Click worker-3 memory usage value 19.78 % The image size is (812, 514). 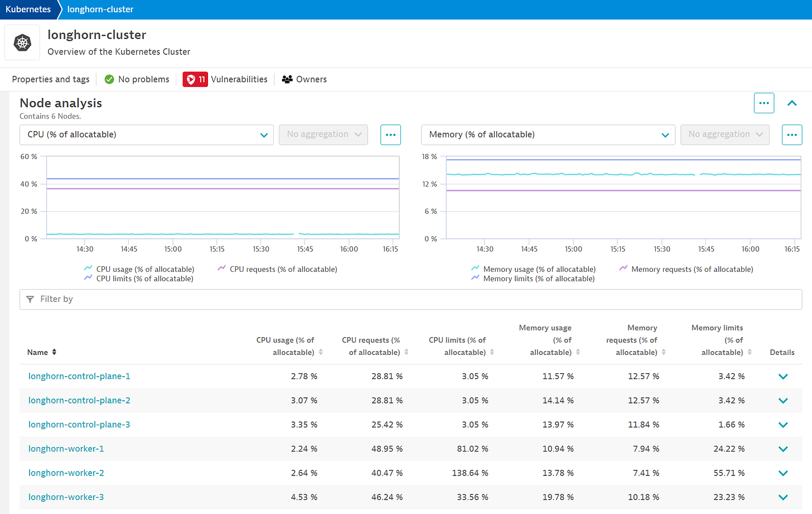558,497
